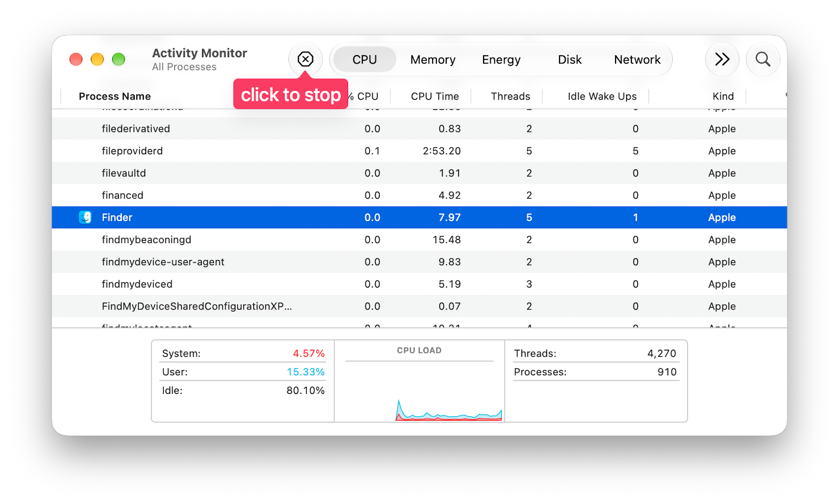
Task: Select the financed process row
Action: tap(419, 195)
